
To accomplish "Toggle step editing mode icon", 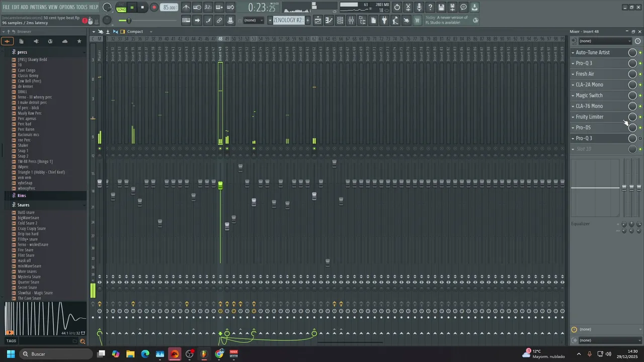I will point(208,20).
